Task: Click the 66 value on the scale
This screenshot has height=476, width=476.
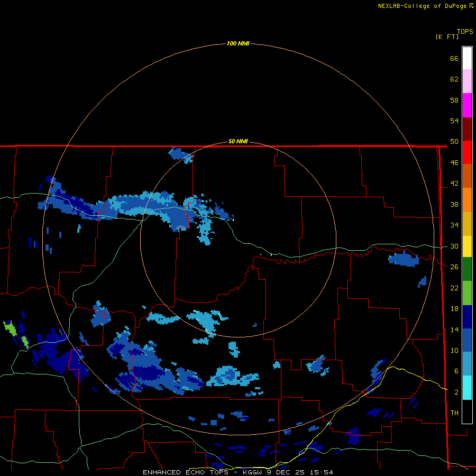Action: (x=454, y=58)
